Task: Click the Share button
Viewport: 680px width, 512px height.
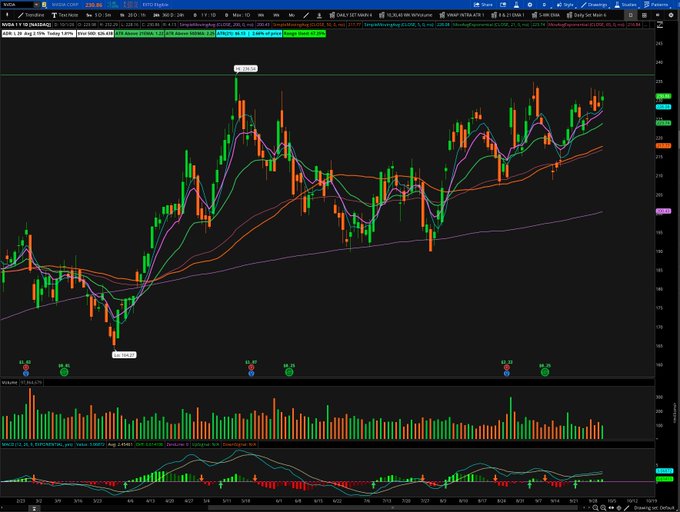Action: coord(483,5)
